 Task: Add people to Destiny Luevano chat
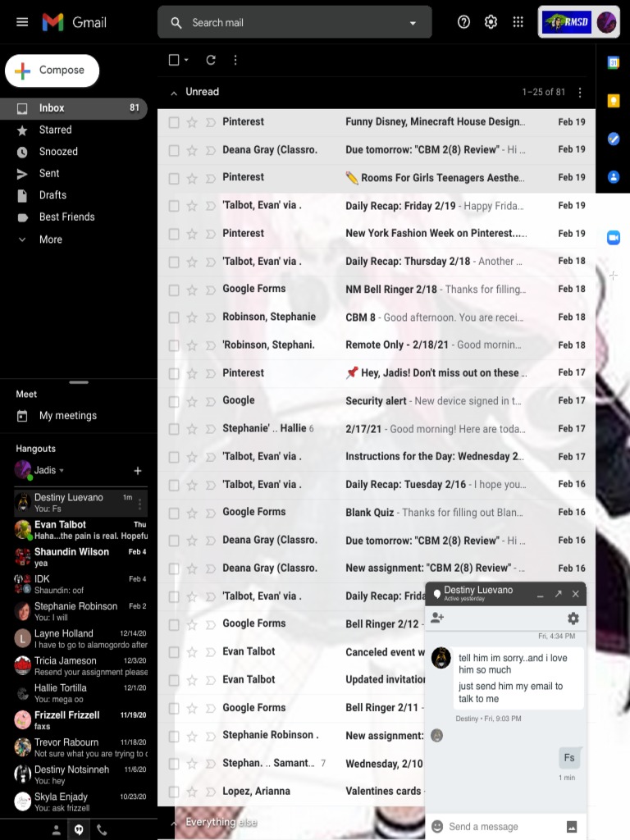coord(437,618)
